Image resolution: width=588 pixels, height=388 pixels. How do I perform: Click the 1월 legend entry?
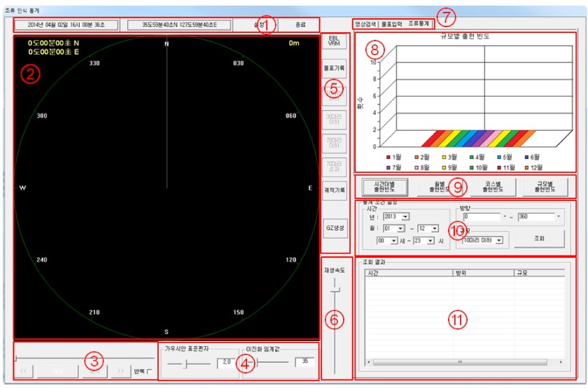click(x=393, y=157)
